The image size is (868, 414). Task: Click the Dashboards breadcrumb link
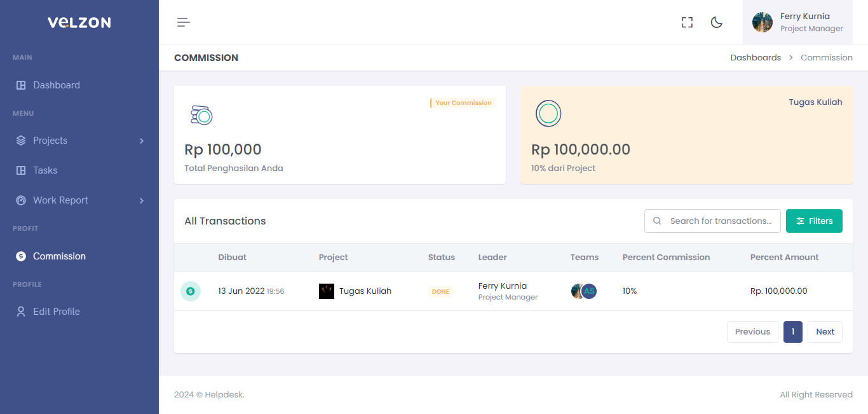756,57
